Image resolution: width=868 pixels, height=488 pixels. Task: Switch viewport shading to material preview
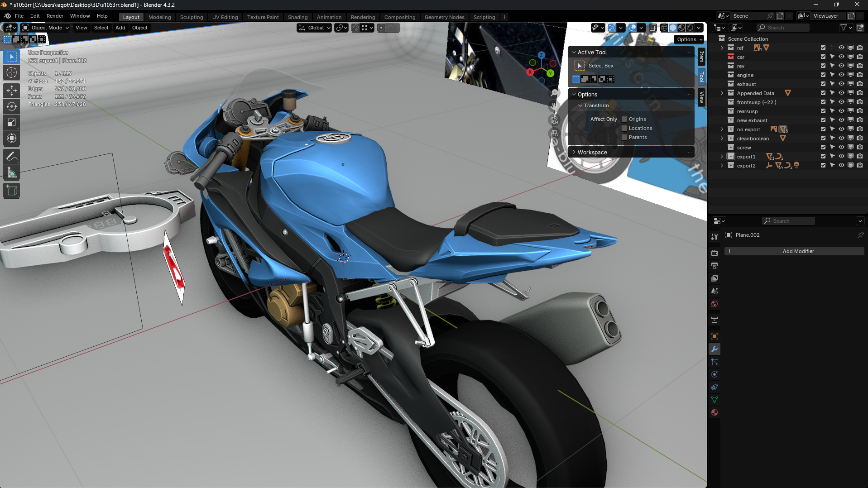(x=681, y=28)
